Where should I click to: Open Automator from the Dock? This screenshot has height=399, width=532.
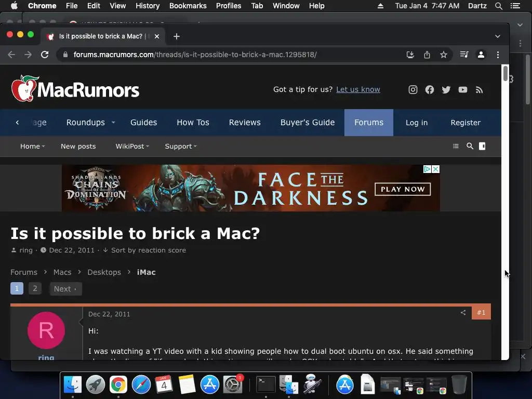point(312,384)
